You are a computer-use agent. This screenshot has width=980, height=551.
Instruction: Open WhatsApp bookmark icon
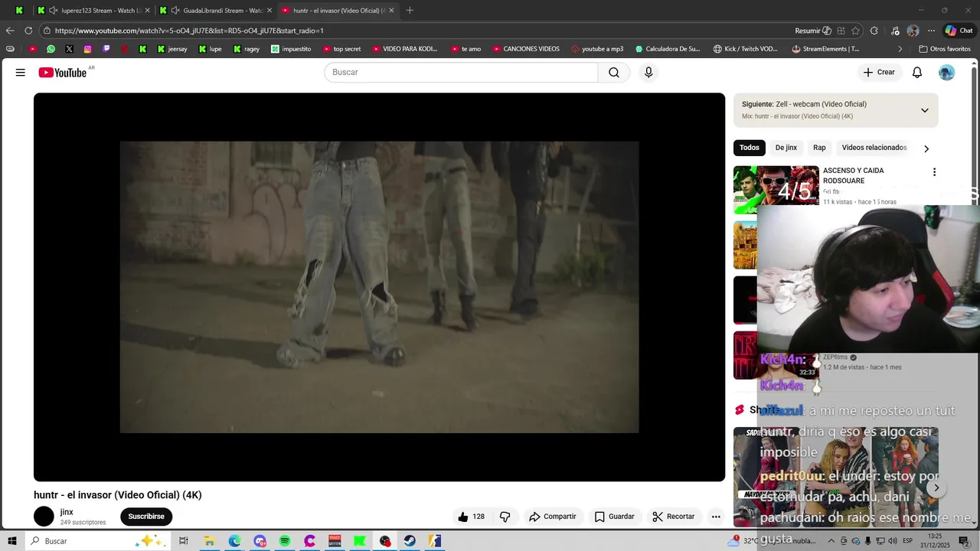(x=51, y=49)
